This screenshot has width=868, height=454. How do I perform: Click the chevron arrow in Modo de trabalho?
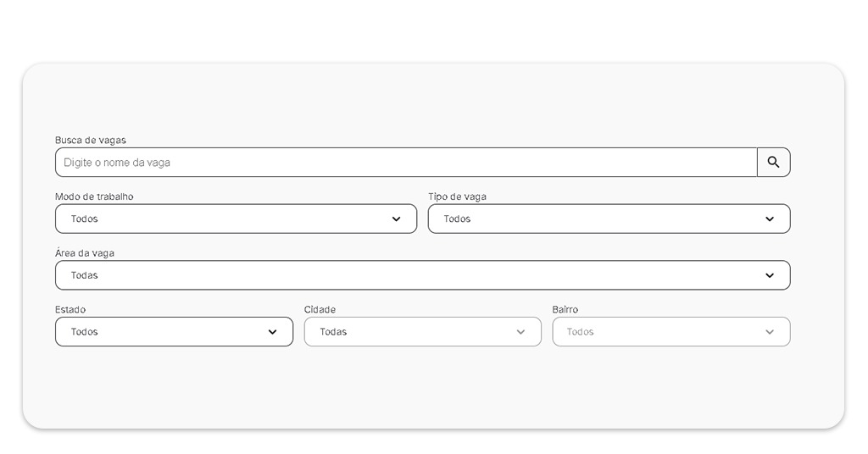[396, 219]
